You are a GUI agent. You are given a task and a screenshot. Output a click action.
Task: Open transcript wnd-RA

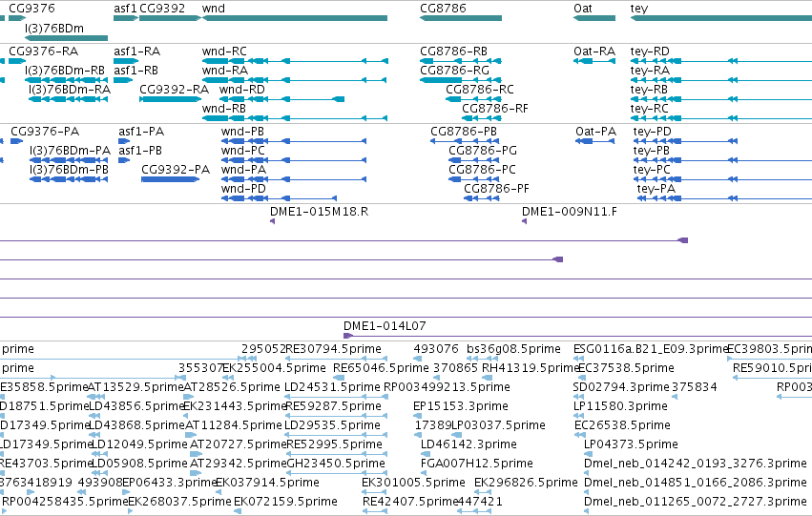click(x=225, y=71)
